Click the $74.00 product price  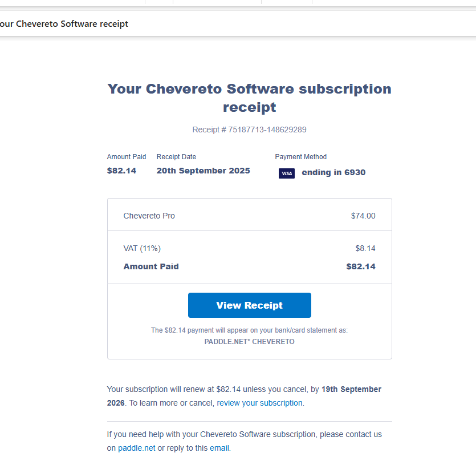click(363, 216)
